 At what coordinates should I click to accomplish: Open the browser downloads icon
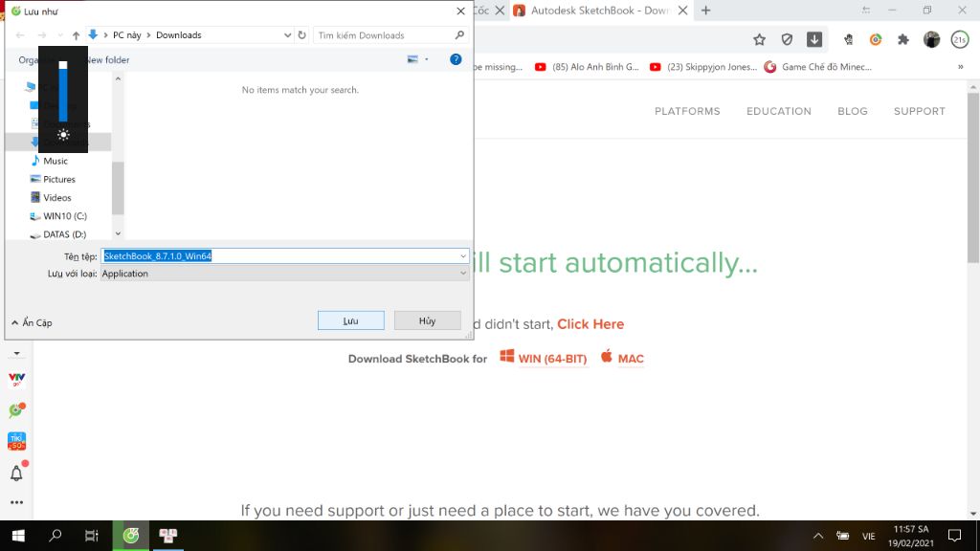click(814, 39)
